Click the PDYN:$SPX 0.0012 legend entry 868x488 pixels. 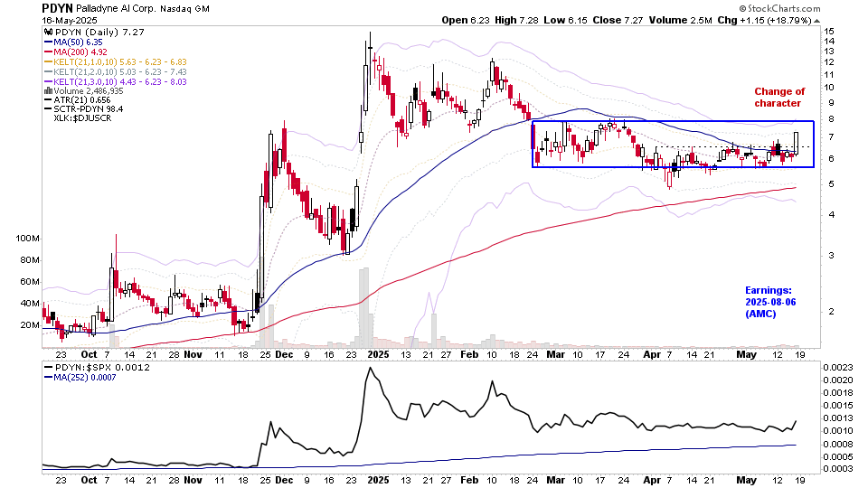click(97, 368)
